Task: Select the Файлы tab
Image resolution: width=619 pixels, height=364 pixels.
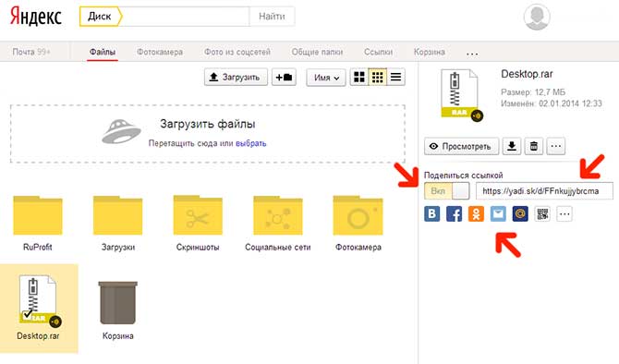Action: tap(103, 52)
